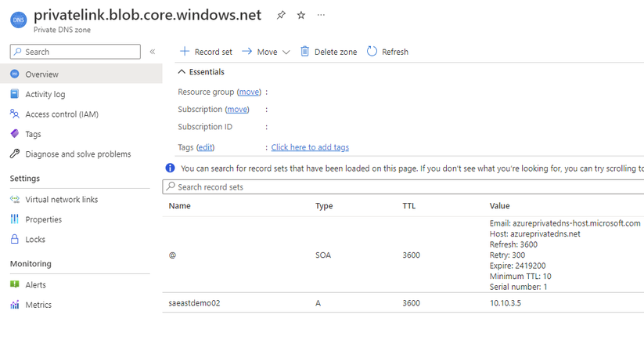This screenshot has width=644, height=340.
Task: Click the blue info icon in banner
Action: pos(170,168)
